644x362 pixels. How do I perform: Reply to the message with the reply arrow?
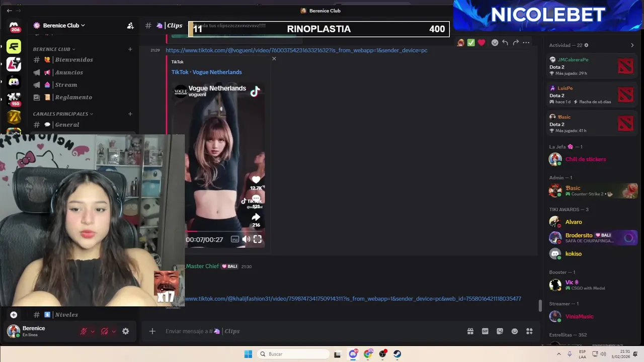tap(505, 43)
